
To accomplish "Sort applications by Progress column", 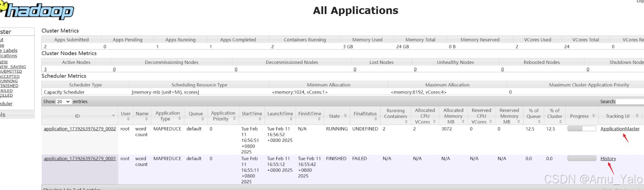I will [x=582, y=116].
